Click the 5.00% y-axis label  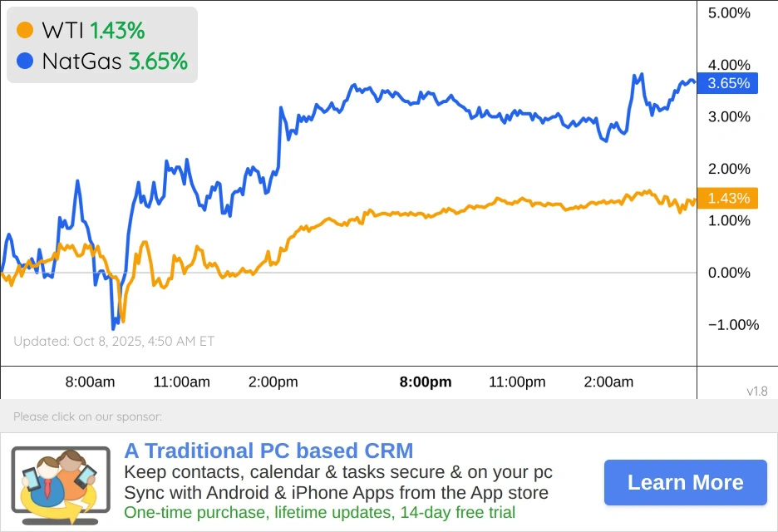[729, 13]
